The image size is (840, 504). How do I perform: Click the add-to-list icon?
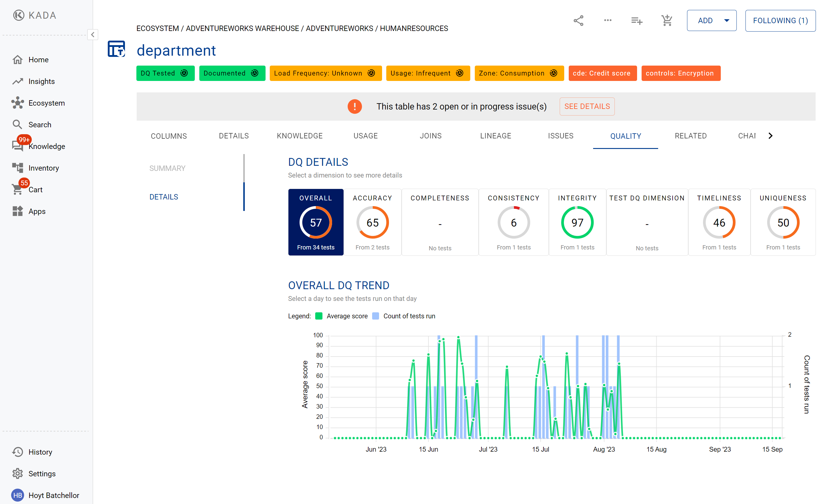point(636,21)
